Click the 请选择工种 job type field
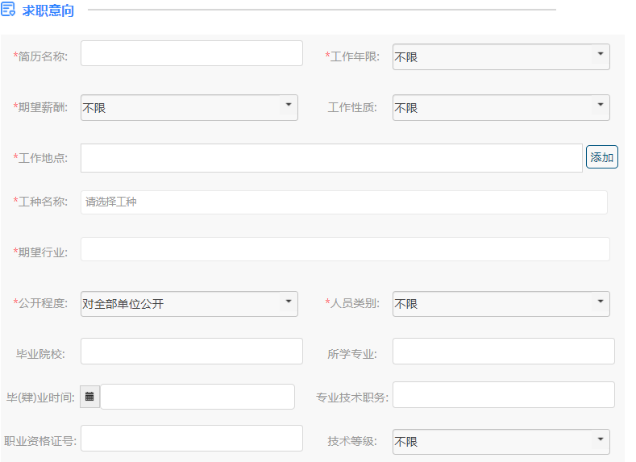 pos(344,202)
